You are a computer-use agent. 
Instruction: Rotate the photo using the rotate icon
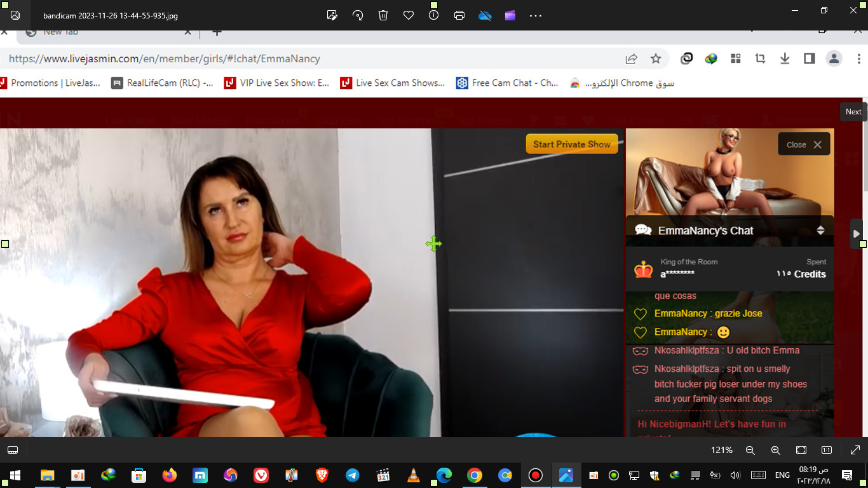pos(358,15)
